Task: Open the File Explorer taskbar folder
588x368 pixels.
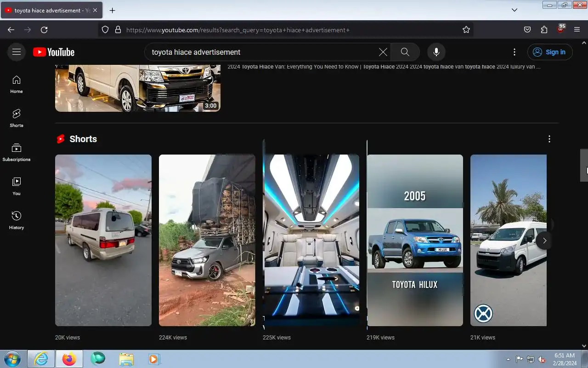Action: pyautogui.click(x=126, y=359)
